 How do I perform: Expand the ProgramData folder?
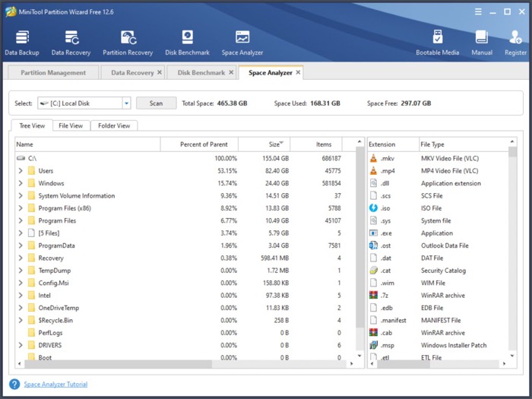(21, 245)
